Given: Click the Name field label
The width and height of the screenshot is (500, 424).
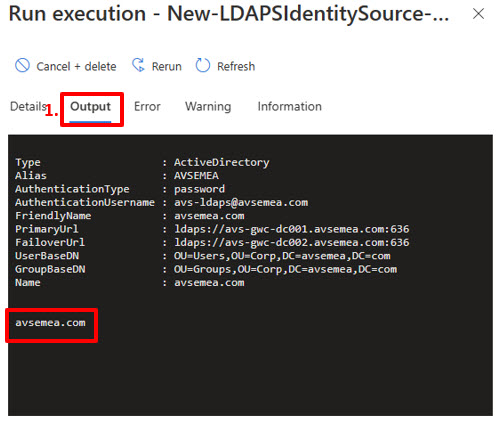Looking at the screenshot, I should point(28,282).
